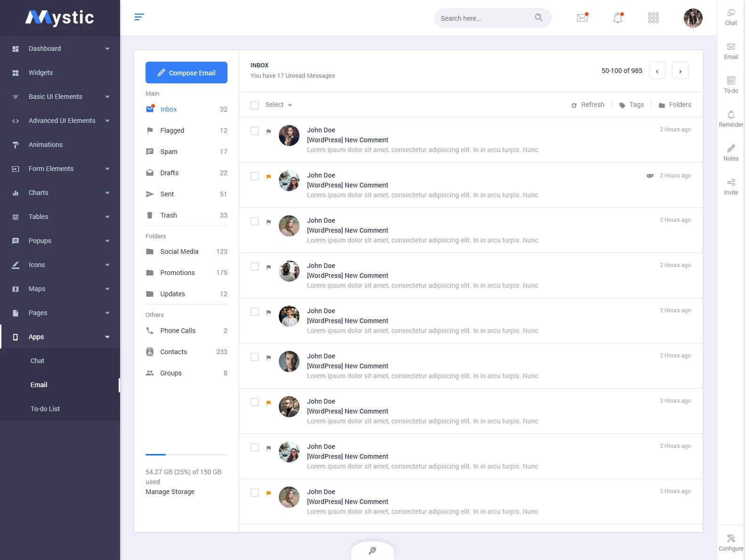Toggle orange flag on the second email
745x560 pixels.
coord(268,177)
